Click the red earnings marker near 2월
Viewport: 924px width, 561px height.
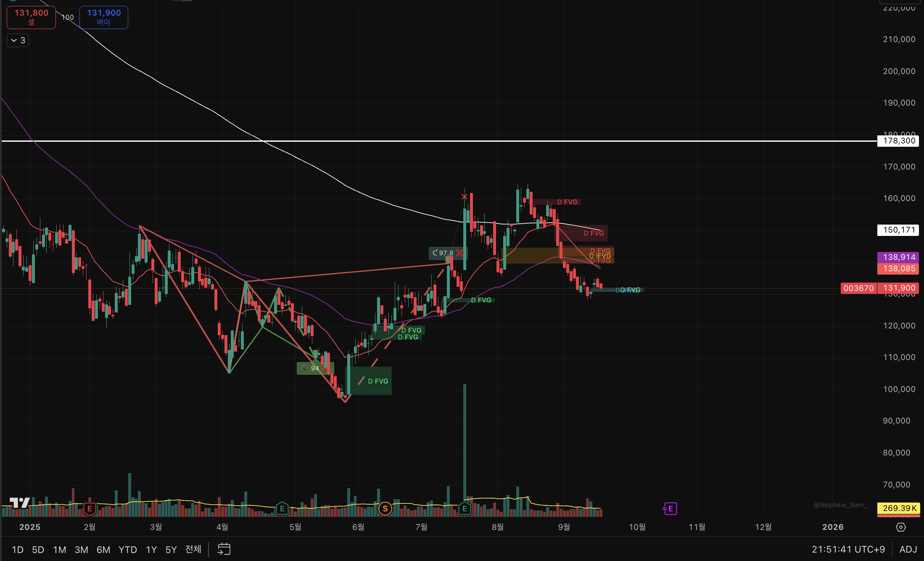point(89,509)
